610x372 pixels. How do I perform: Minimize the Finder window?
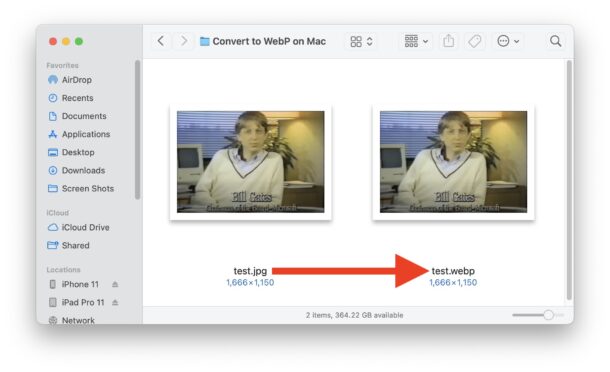[x=66, y=41]
